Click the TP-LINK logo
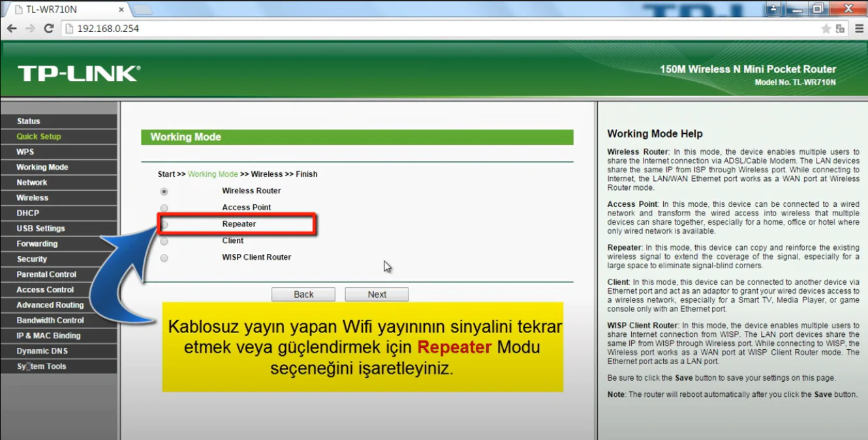 tap(78, 73)
